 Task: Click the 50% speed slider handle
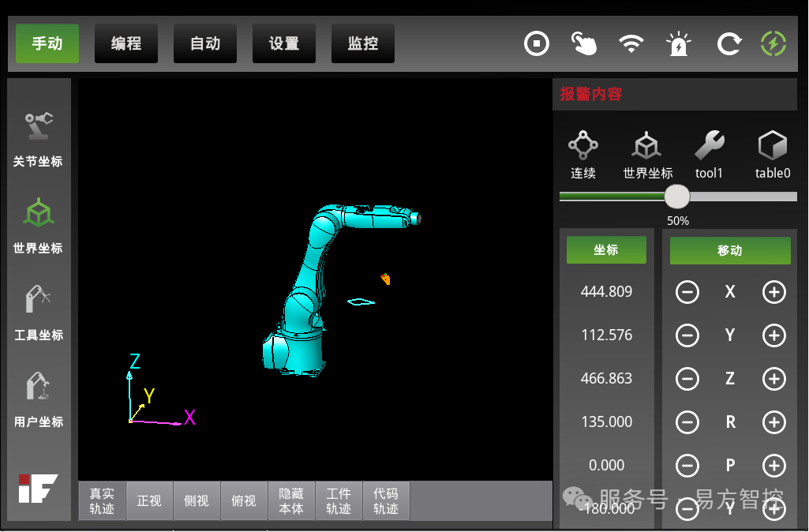677,197
